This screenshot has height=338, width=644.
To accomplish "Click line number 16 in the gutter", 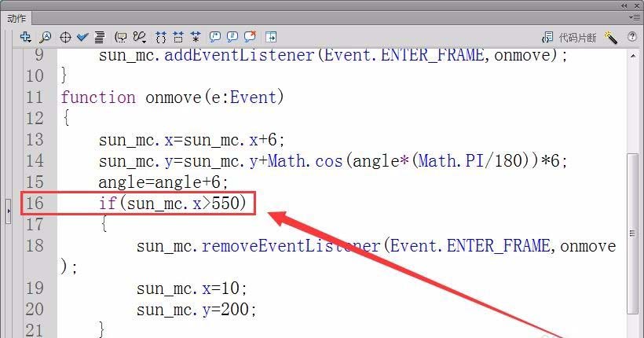I will click(x=35, y=203).
